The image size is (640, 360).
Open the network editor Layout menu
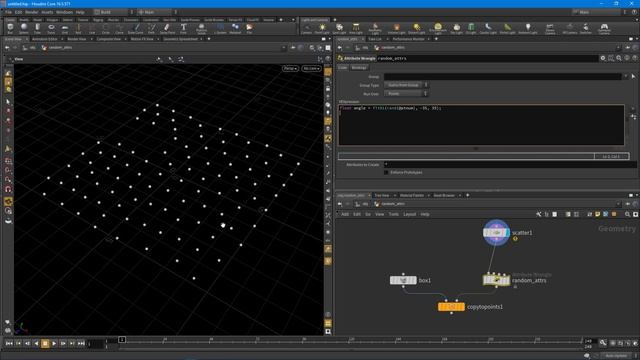409,214
